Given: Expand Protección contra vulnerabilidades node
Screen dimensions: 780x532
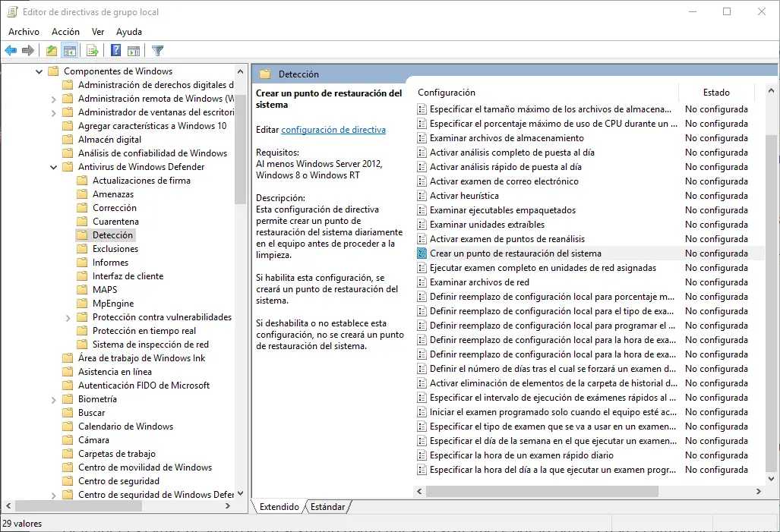Looking at the screenshot, I should (x=68, y=318).
